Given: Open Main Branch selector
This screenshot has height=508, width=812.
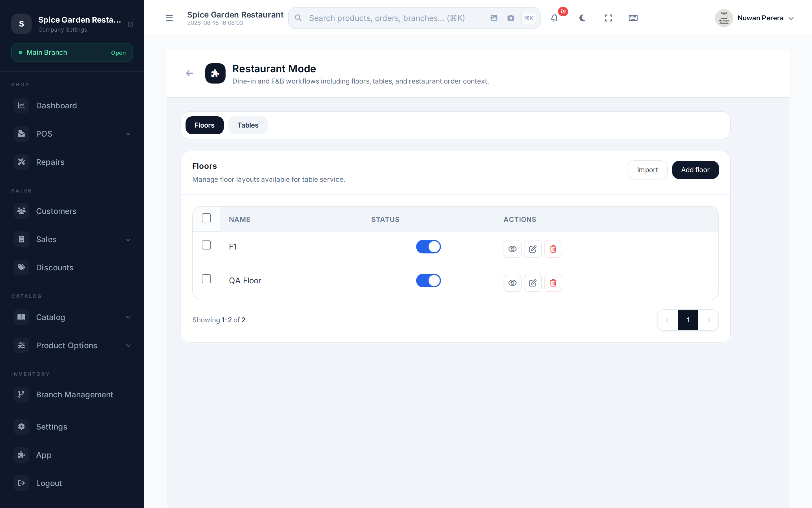Looking at the screenshot, I should point(72,52).
